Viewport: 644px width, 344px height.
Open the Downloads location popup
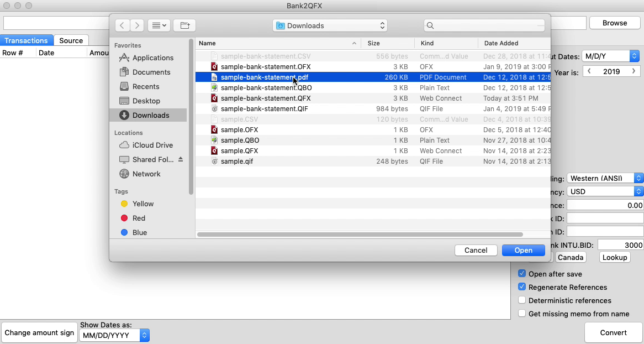coord(330,25)
